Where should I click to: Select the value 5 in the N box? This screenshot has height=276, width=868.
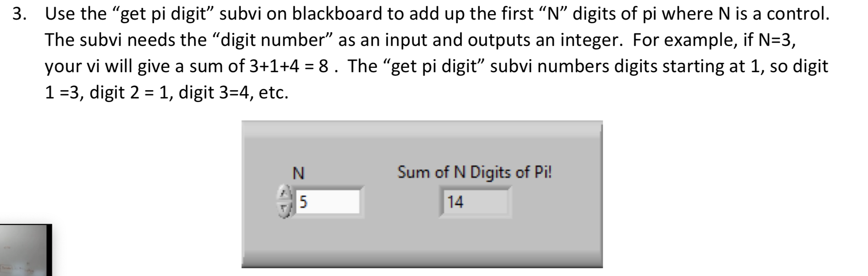(x=302, y=201)
